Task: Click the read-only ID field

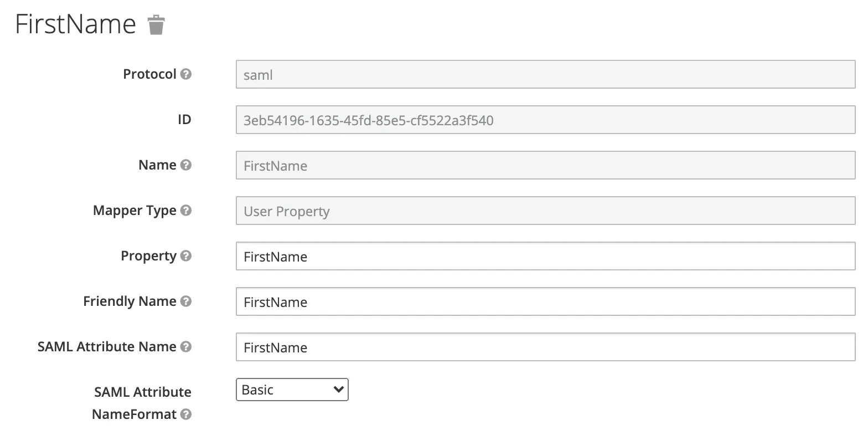Action: (x=546, y=120)
